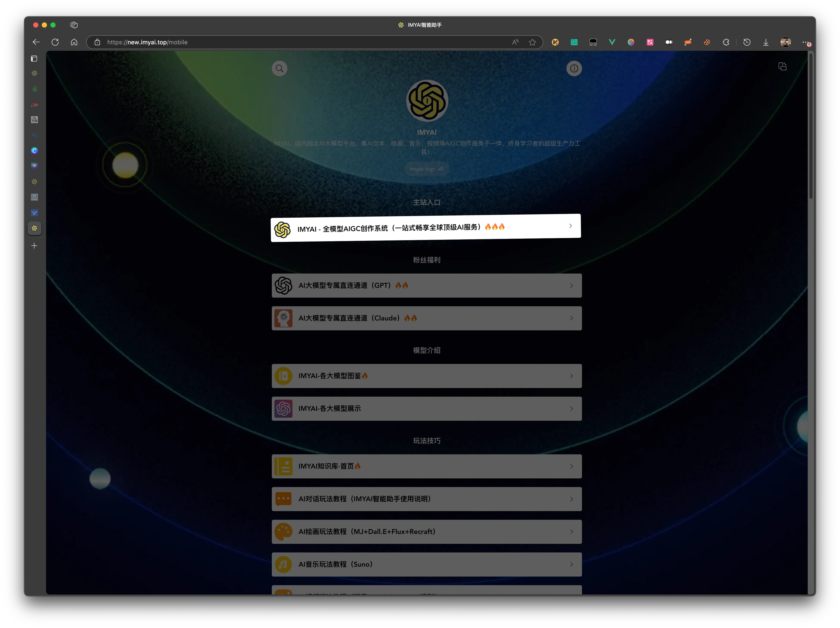Open IMYAI知识库·首页 link
The height and width of the screenshot is (628, 840).
coord(426,466)
